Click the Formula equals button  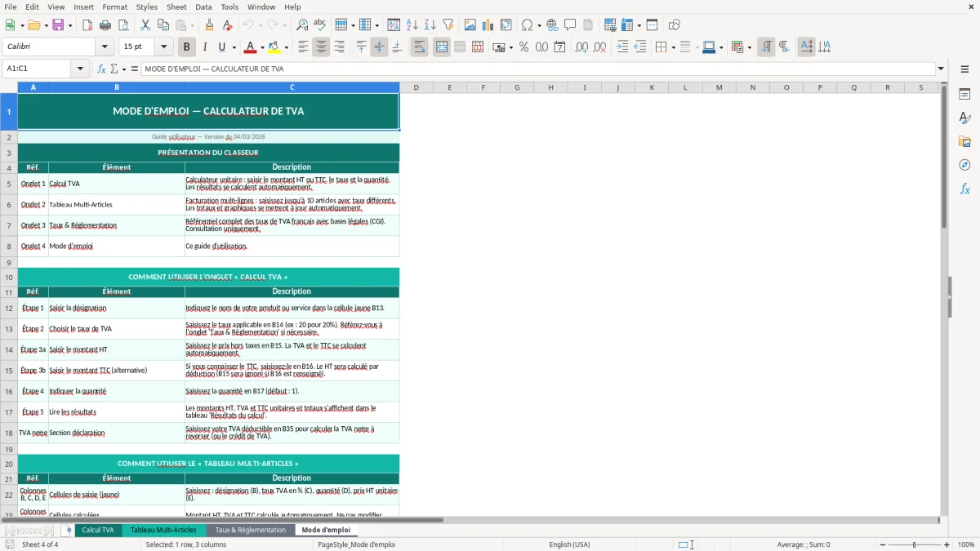(x=135, y=69)
